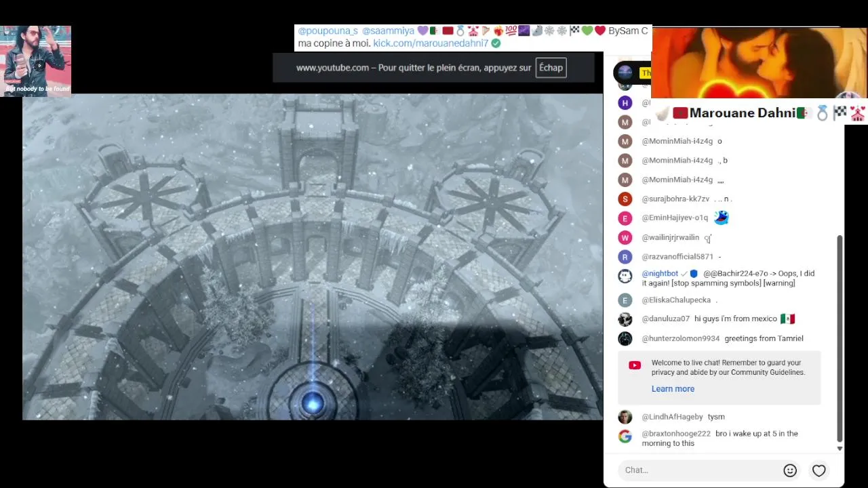Open braxtonhooge222's Google avatar

click(x=625, y=436)
